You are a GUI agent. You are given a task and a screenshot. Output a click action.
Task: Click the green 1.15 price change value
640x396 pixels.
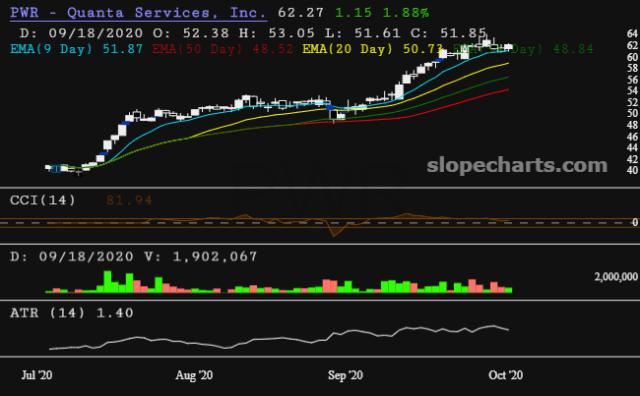(x=353, y=13)
